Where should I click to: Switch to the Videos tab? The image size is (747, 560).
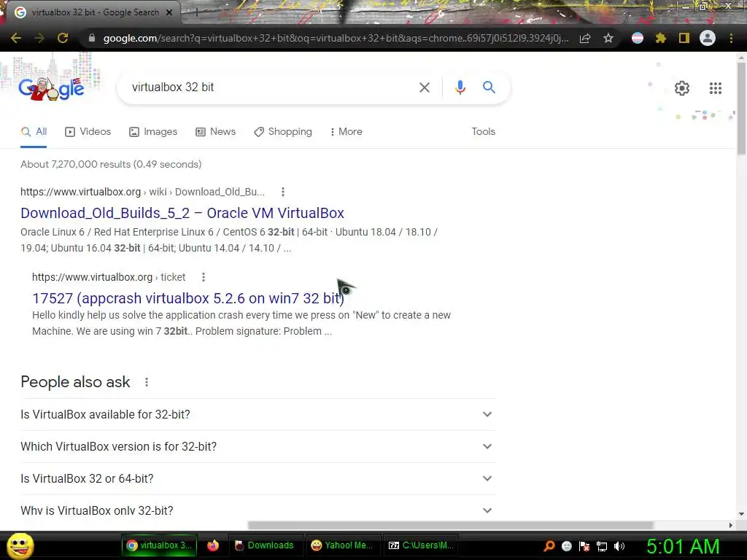pyautogui.click(x=88, y=131)
